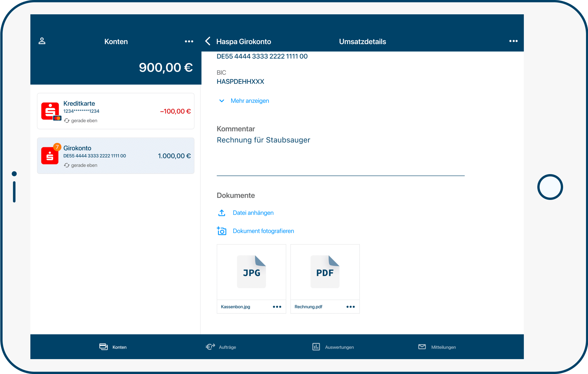Refresh Girokonto via the sync icon
This screenshot has height=374, width=588.
click(67, 166)
